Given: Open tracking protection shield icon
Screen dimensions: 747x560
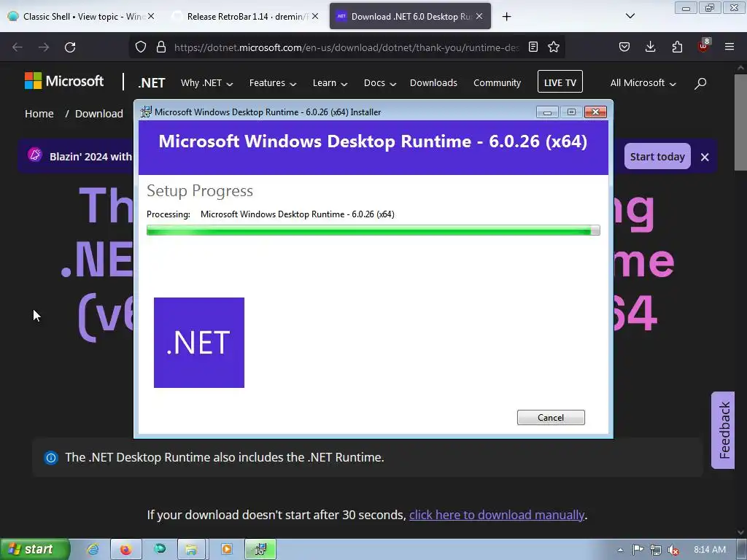Looking at the screenshot, I should tap(141, 47).
